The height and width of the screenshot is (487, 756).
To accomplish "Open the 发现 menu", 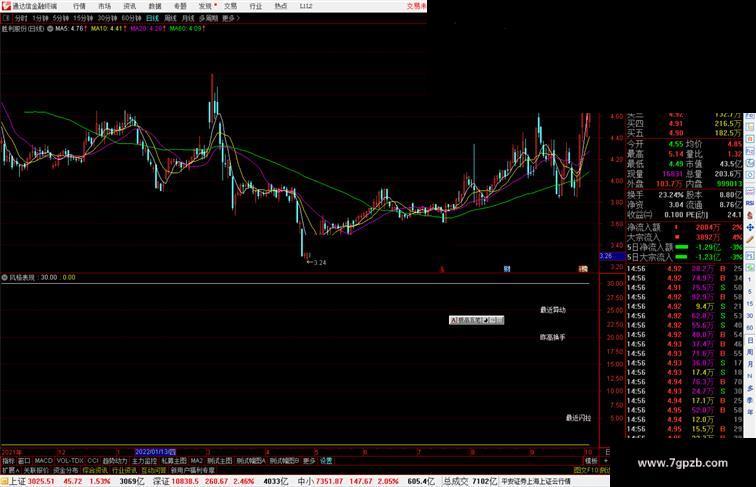I will [205, 6].
